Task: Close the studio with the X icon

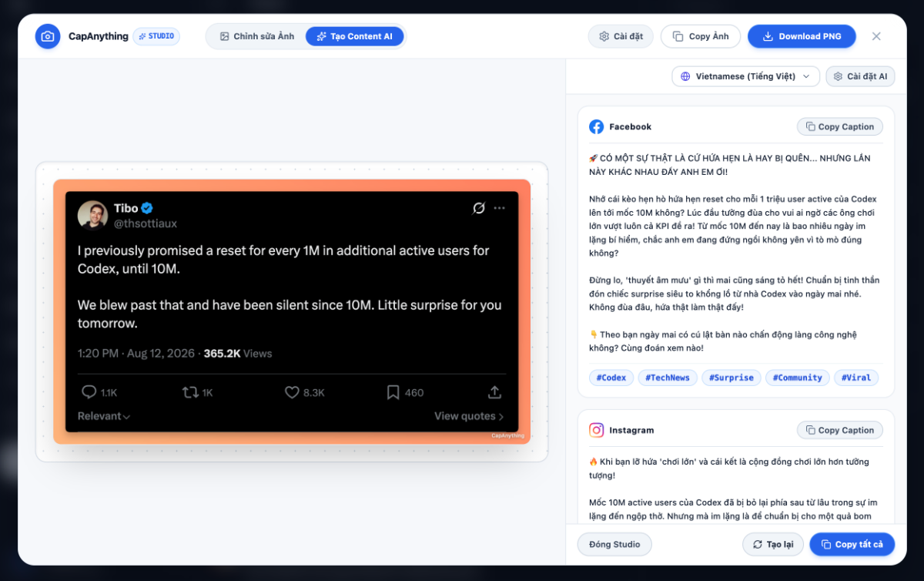Action: pos(876,36)
